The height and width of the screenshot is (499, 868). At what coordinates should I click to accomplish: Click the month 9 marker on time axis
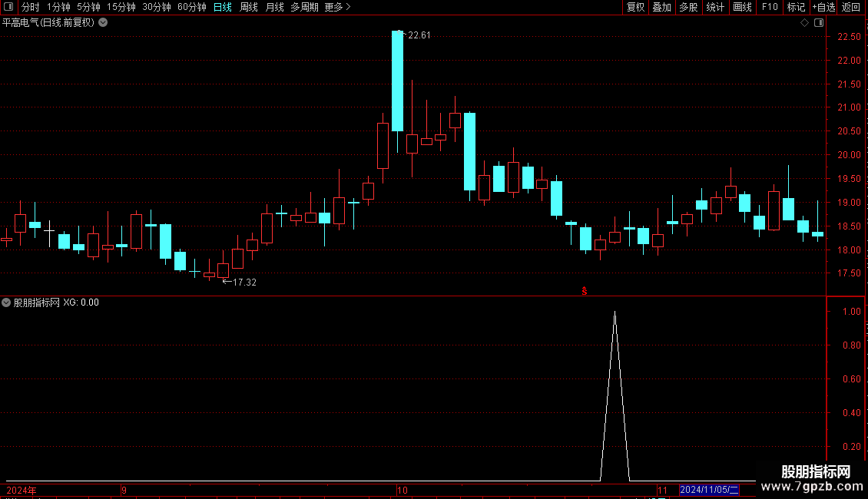124,490
